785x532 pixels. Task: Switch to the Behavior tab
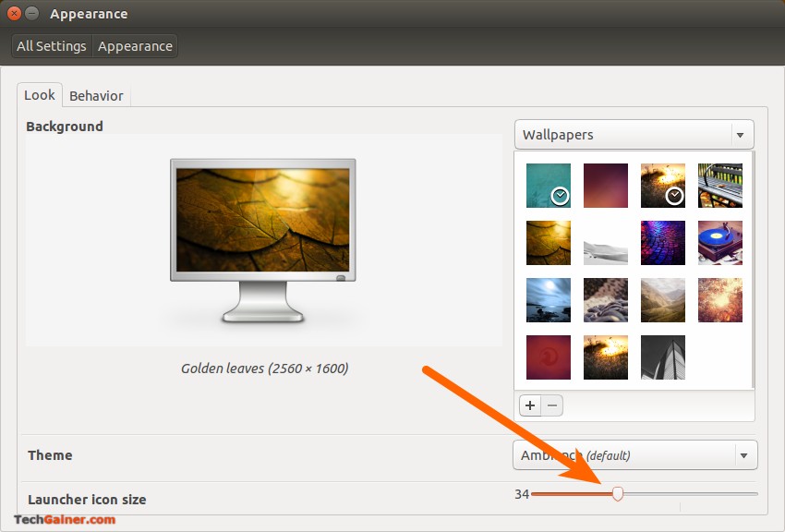click(96, 95)
